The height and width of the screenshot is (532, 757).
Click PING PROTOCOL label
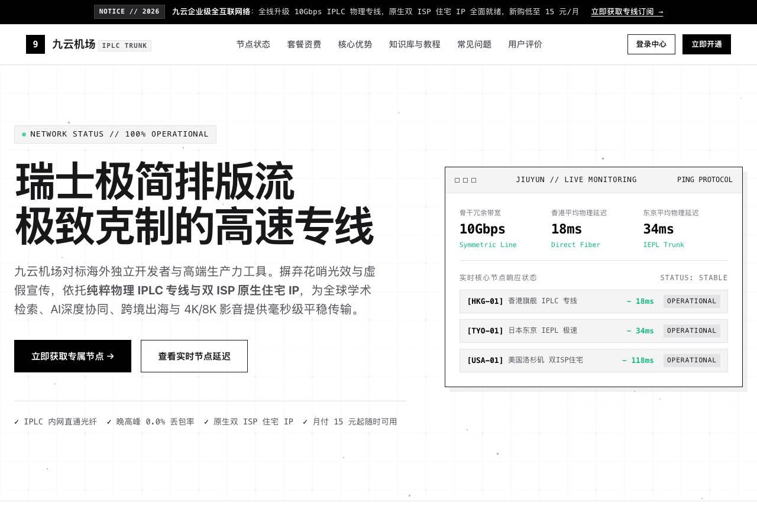point(705,180)
